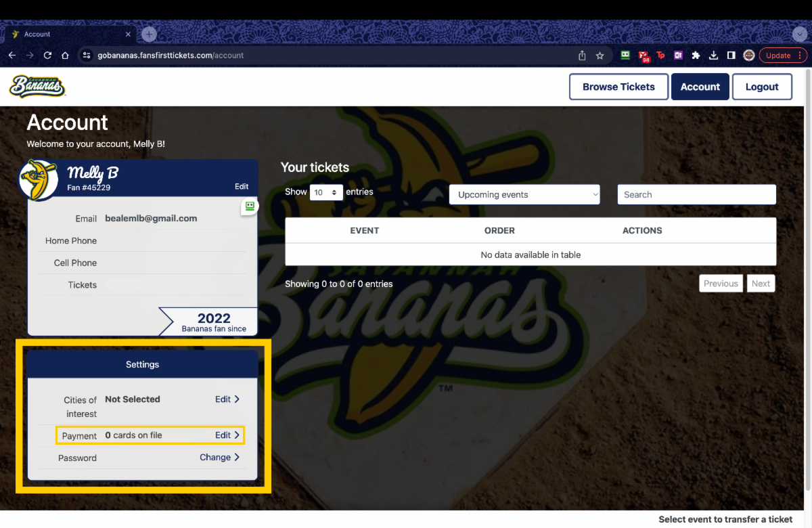Open the Chrome profile avatar

click(748, 56)
